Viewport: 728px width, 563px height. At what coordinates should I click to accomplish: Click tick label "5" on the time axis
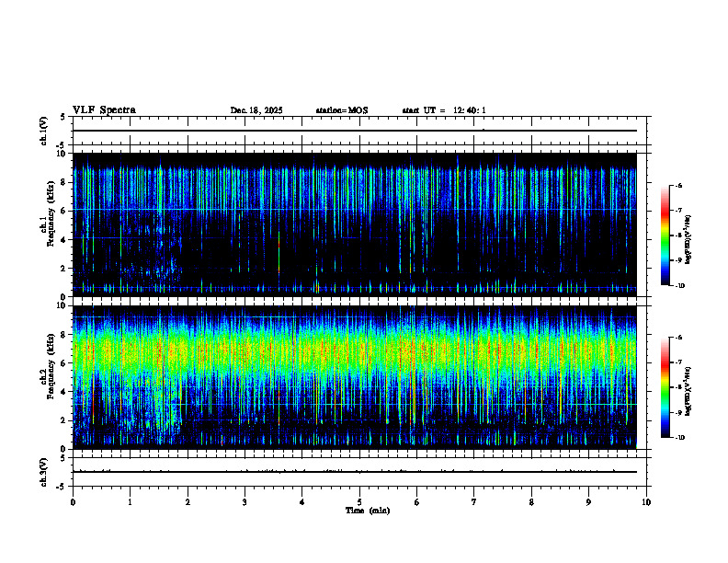point(359,502)
